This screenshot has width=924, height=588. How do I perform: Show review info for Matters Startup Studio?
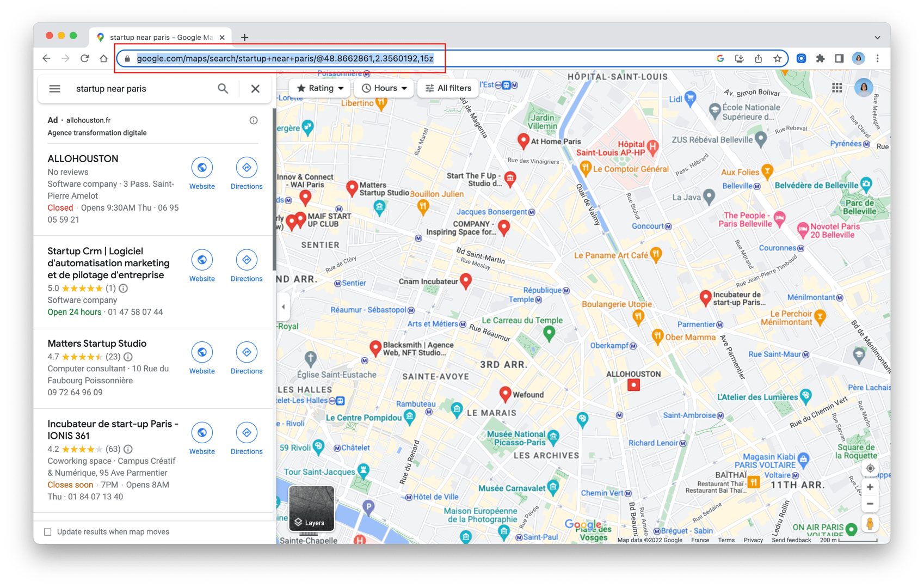pos(128,357)
